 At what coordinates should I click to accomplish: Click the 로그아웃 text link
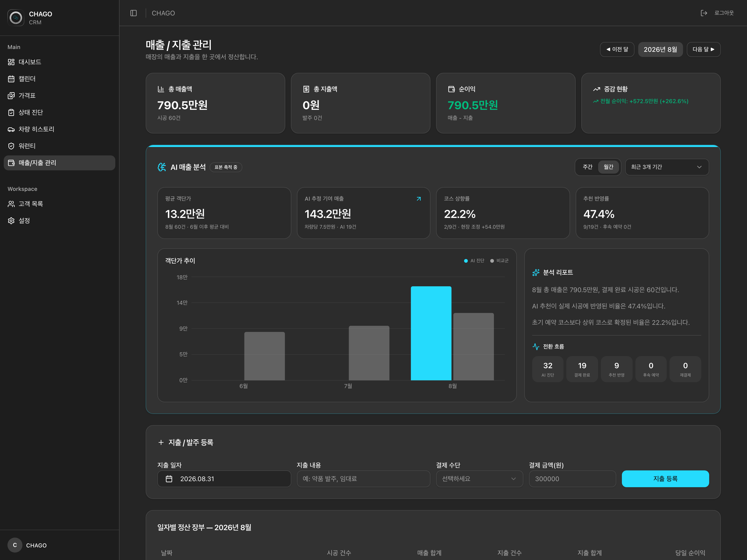click(724, 13)
